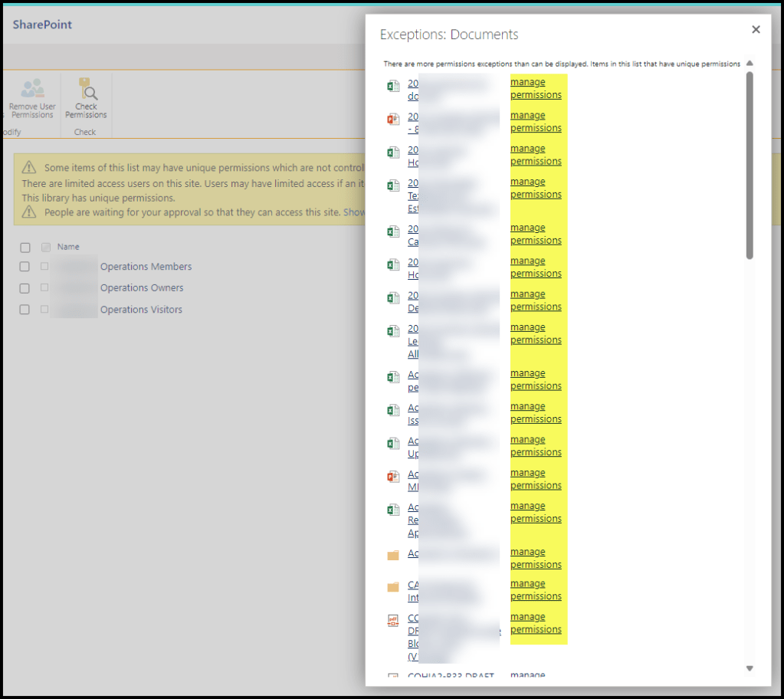Click the topmost PowerPoint file icon
This screenshot has height=699, width=784.
[393, 120]
